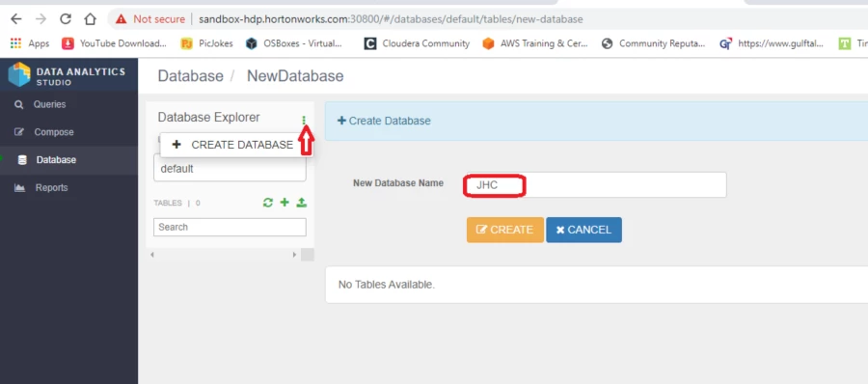868x384 pixels.
Task: Click the Create Database header
Action: [384, 121]
